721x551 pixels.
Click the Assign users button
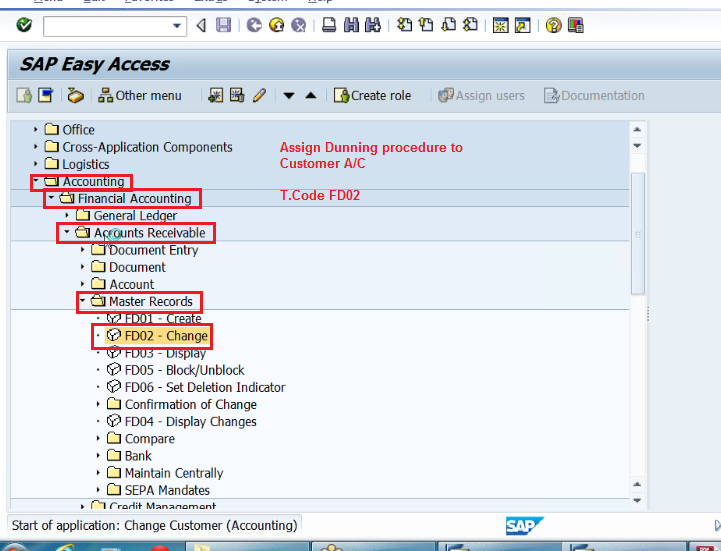pos(481,96)
